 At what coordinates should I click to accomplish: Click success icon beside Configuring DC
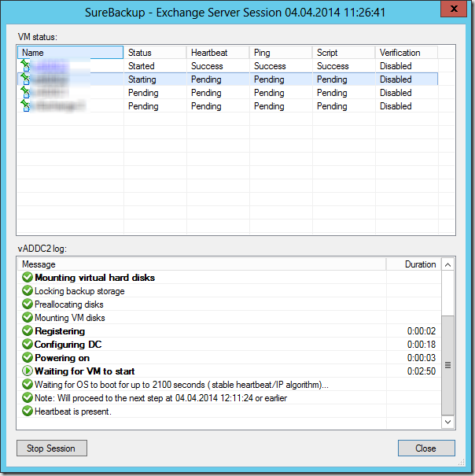coord(28,344)
